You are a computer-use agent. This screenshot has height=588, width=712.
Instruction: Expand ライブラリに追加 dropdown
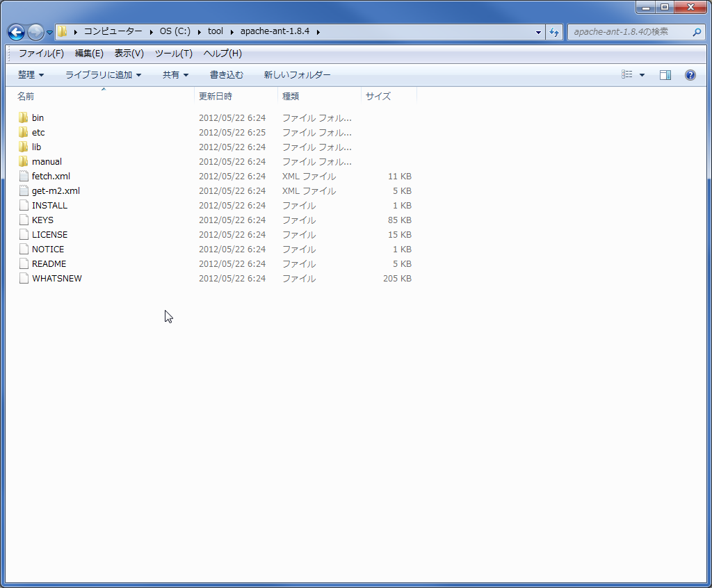tap(103, 74)
